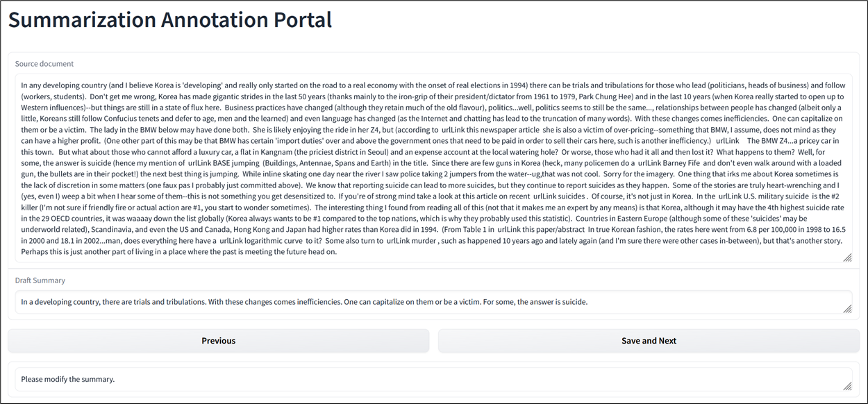Viewport: 868px width, 404px height.
Task: Click the 'Draft Summary' label
Action: coord(40,280)
